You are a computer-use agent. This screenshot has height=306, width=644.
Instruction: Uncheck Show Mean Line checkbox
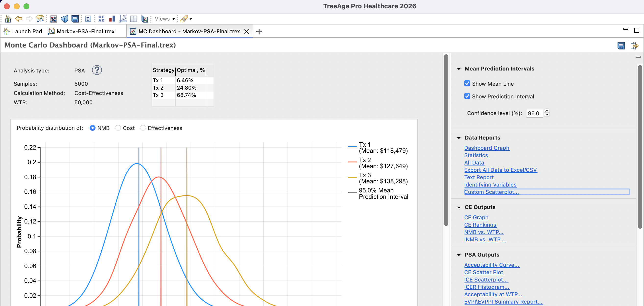(x=467, y=83)
